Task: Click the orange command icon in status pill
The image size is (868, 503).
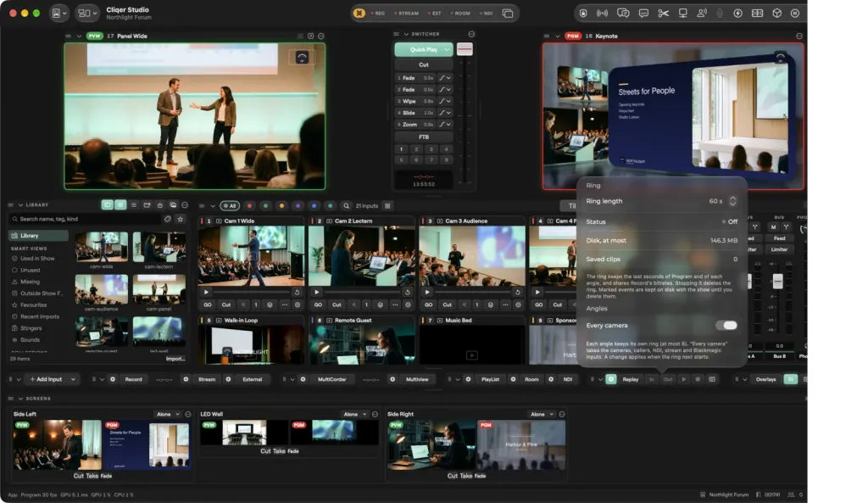Action: click(359, 14)
